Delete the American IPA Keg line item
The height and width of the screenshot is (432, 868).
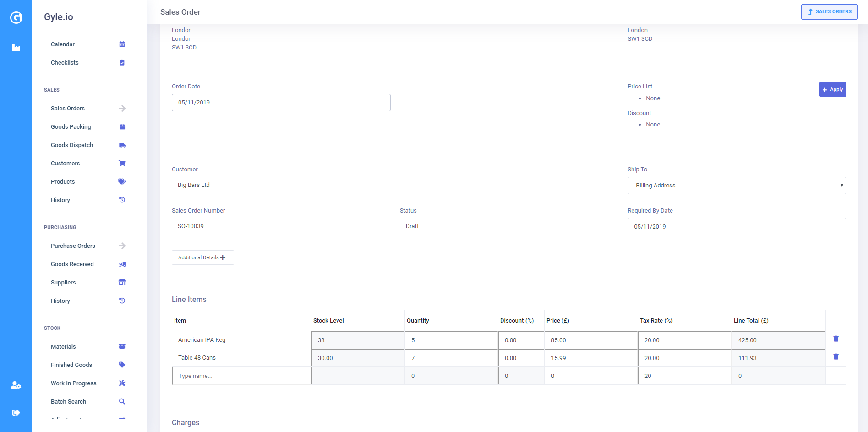[835, 339]
